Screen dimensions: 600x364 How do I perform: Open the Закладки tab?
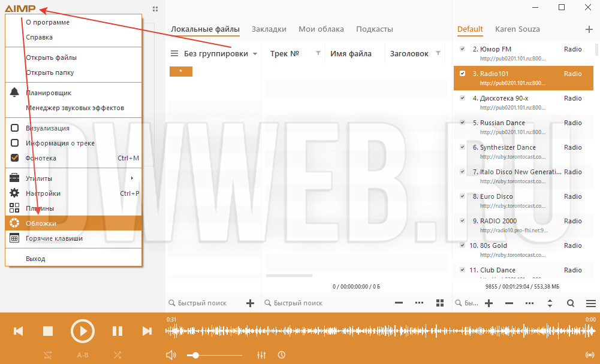click(269, 29)
